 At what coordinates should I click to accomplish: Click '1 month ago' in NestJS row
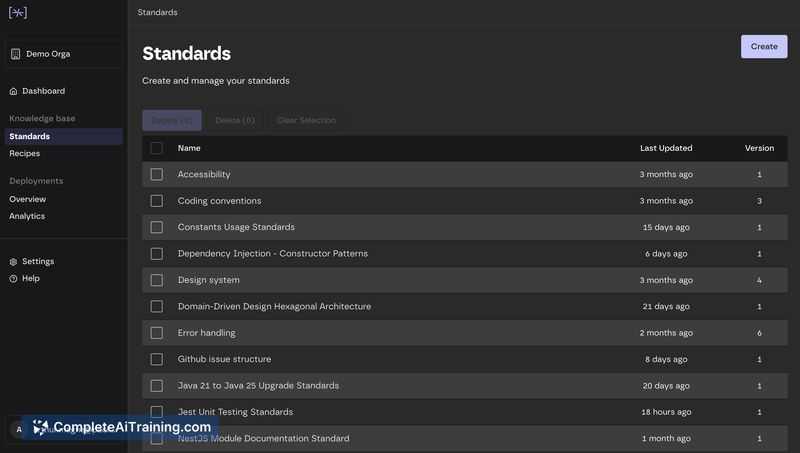pyautogui.click(x=666, y=439)
